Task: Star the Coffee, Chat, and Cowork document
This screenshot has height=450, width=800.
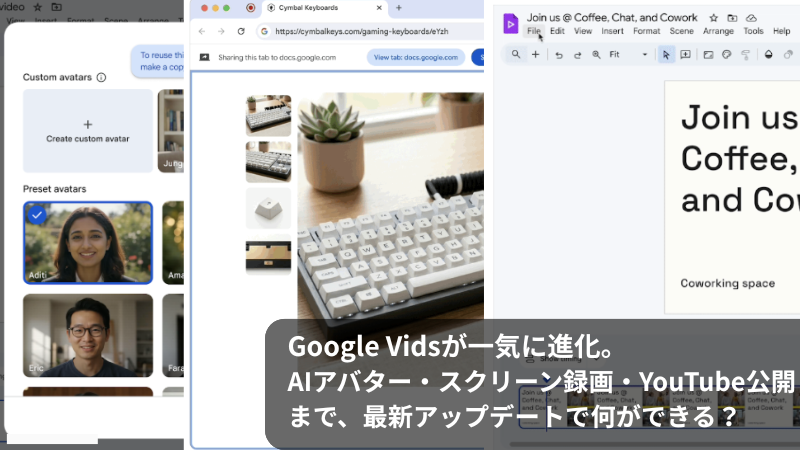Action: (x=713, y=18)
